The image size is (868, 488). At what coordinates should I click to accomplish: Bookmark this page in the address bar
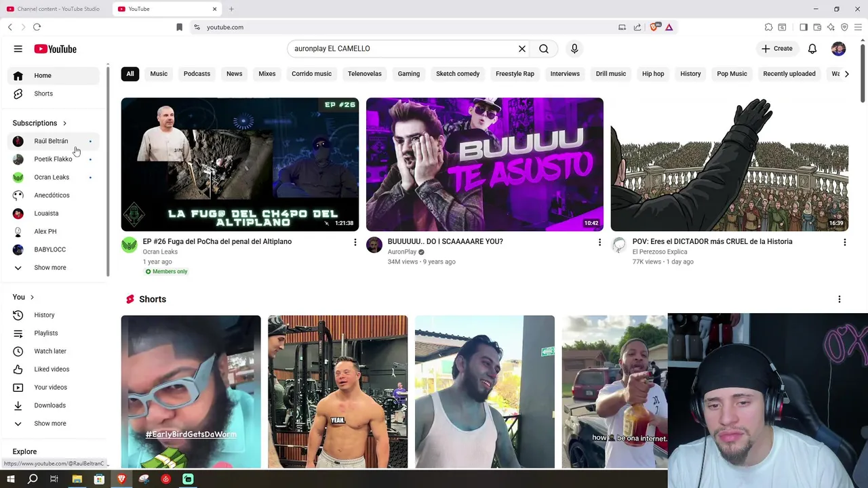point(179,27)
